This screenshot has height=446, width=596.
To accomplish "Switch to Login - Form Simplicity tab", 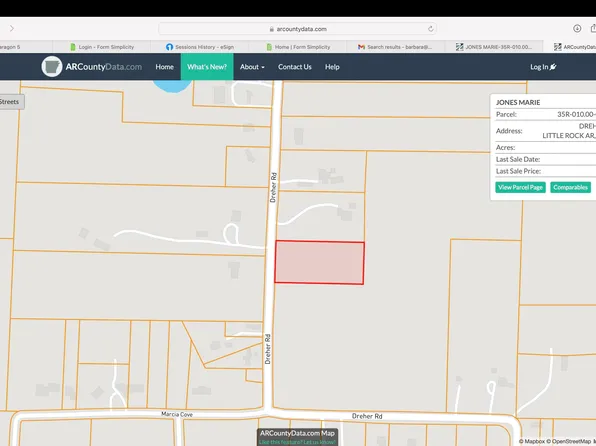I will click(x=102, y=47).
